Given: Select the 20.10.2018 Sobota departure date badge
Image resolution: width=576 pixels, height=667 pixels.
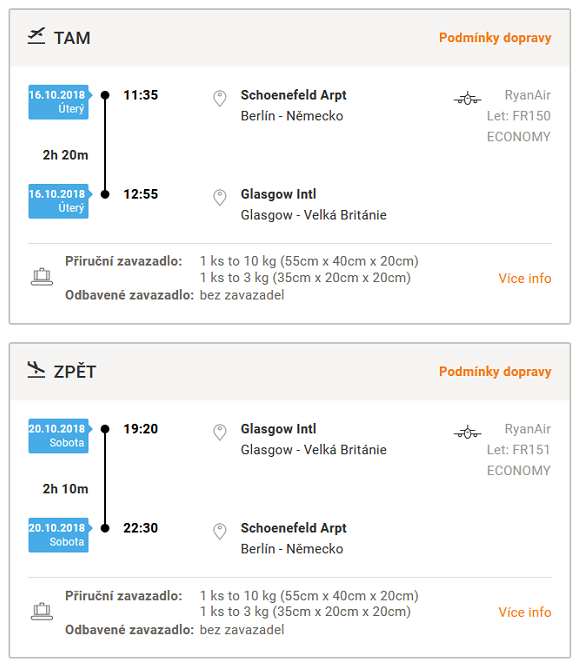Looking at the screenshot, I should click(60, 436).
